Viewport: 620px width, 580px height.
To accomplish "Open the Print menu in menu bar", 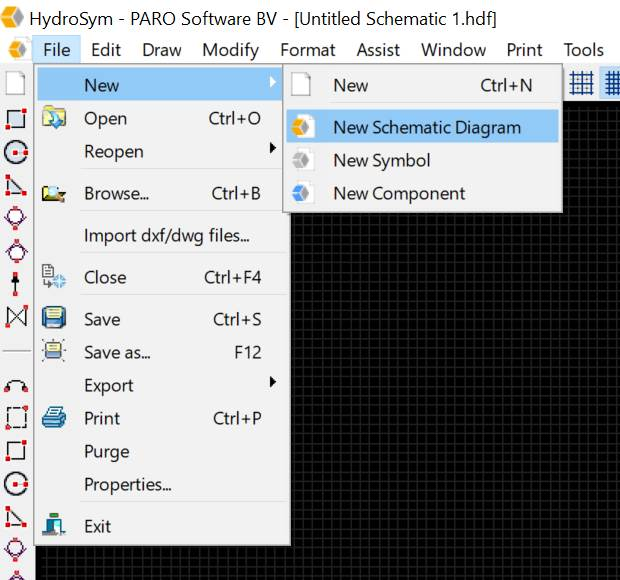I will click(x=524, y=50).
